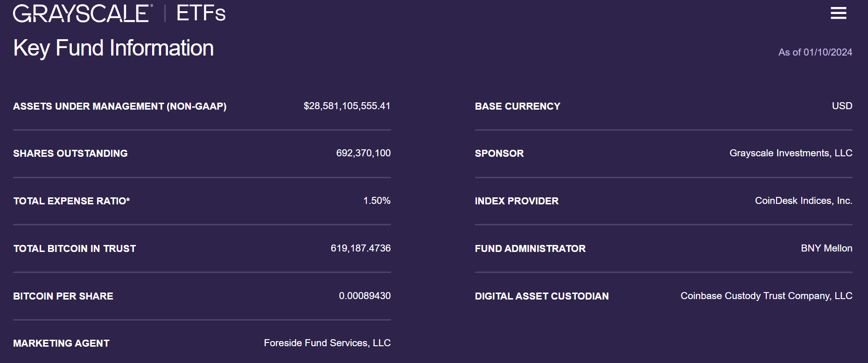Click CoinDesk Indices, Inc. provider name
868x363 pixels.
[x=803, y=201]
